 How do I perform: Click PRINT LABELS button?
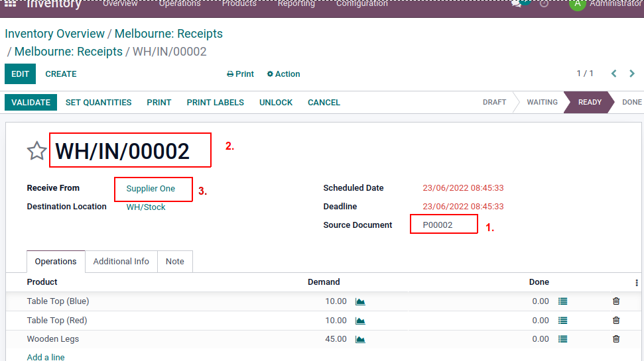tap(215, 102)
